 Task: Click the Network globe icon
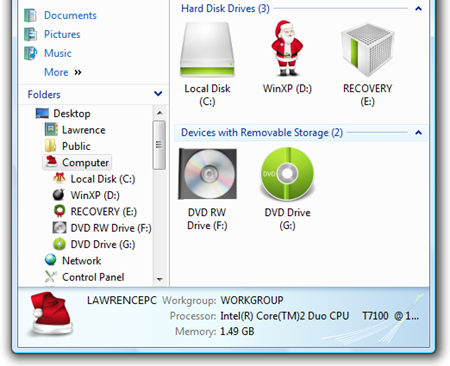(x=51, y=260)
